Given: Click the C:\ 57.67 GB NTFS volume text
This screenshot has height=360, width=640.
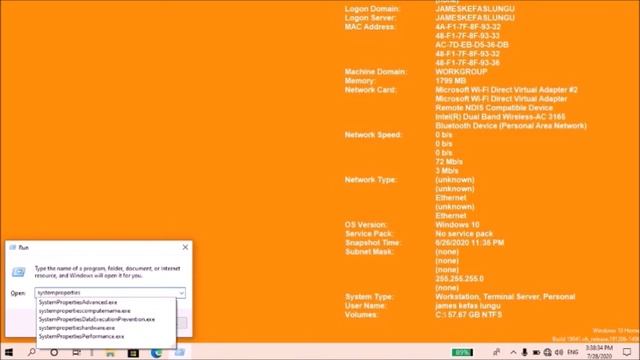Looking at the screenshot, I should [x=469, y=314].
